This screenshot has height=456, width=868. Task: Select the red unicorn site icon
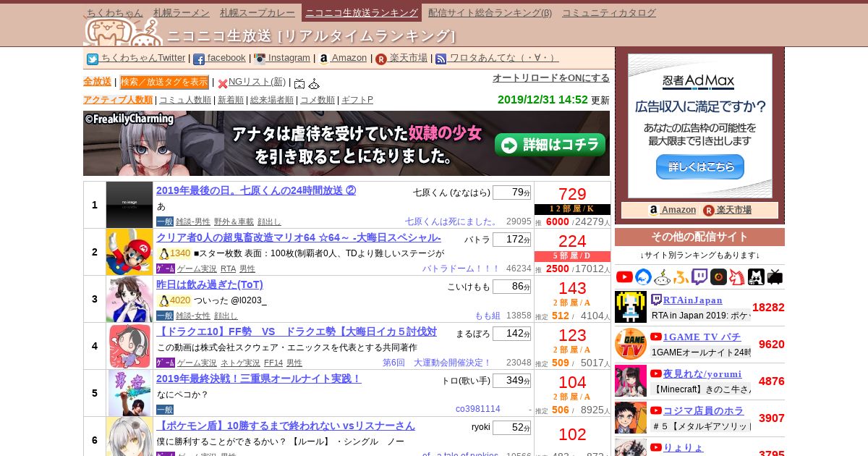click(x=737, y=277)
